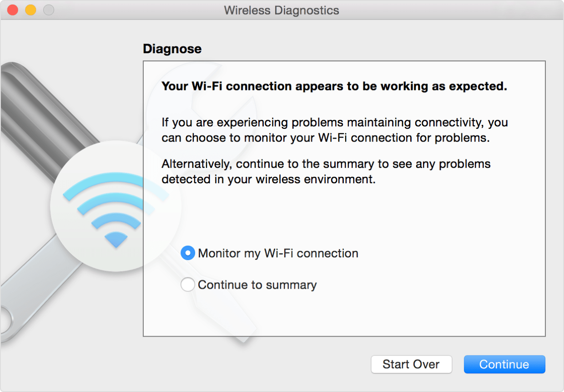
Task: Click the empty Continue to summary circle
Action: (187, 285)
